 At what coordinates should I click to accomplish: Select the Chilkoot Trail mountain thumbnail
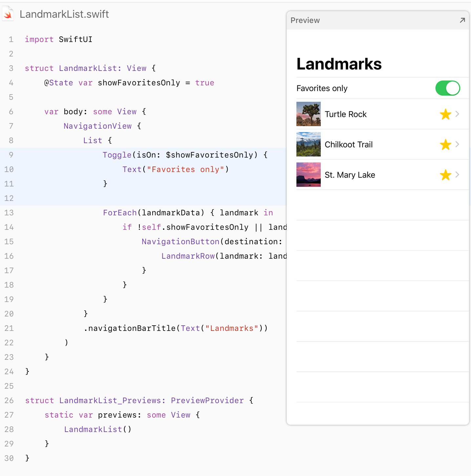[308, 144]
